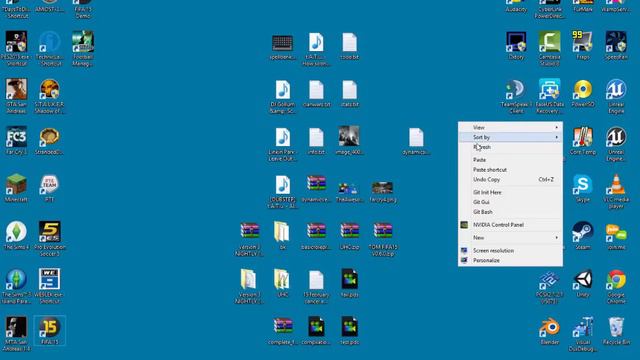Select the Recycle Bin
This screenshot has width=640, height=360.
tap(616, 331)
